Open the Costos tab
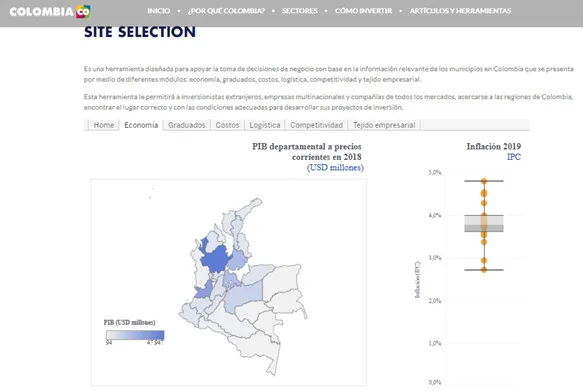 point(227,125)
